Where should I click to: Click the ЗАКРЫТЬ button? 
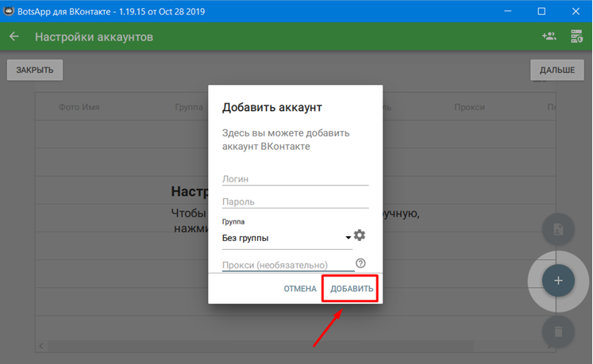pyautogui.click(x=35, y=70)
